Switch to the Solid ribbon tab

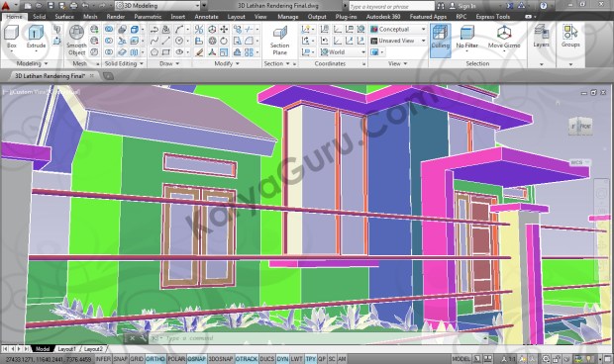[40, 17]
